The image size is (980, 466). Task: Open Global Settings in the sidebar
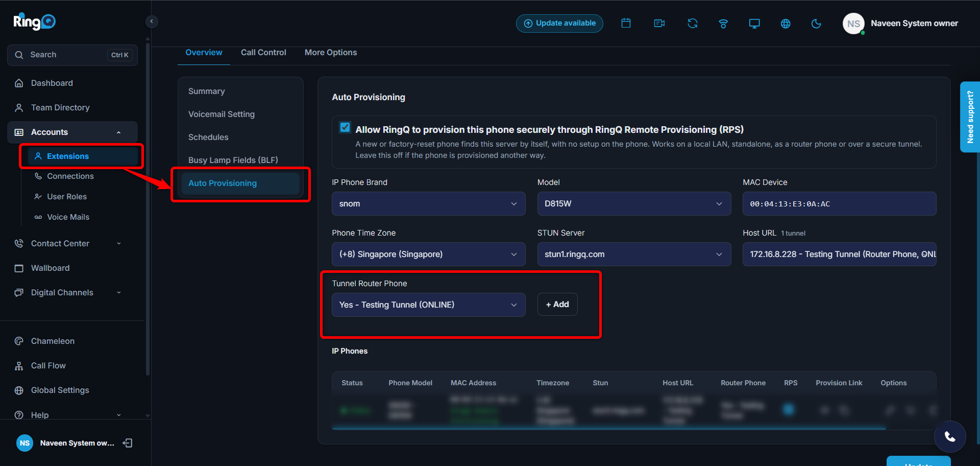[x=72, y=390]
